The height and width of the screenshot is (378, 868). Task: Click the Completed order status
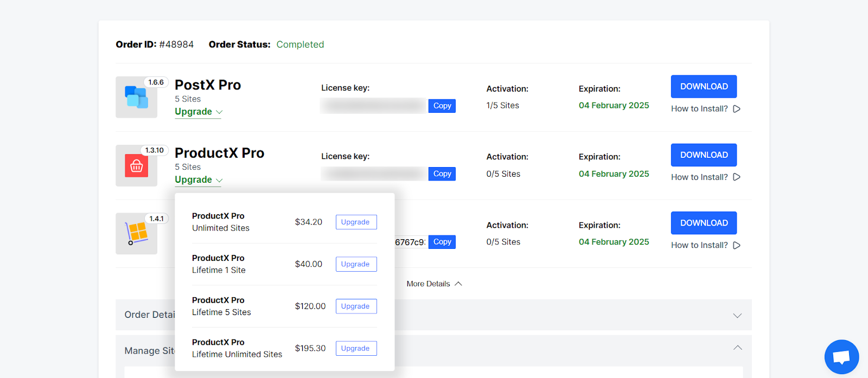pos(300,44)
